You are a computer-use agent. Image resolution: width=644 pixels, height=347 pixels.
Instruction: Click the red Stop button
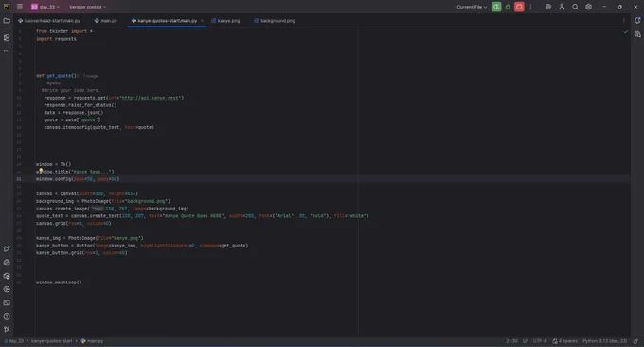coord(519,7)
